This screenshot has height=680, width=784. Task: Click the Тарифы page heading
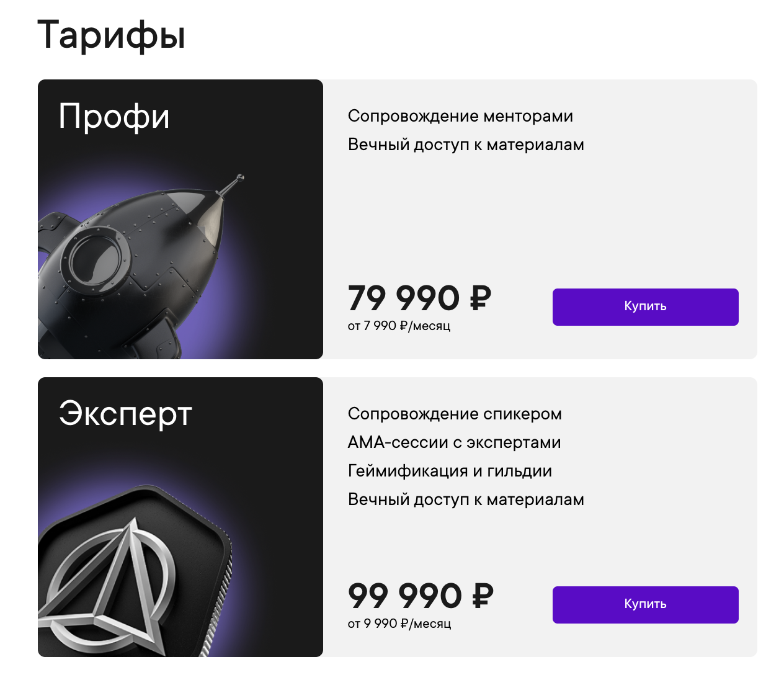[112, 36]
